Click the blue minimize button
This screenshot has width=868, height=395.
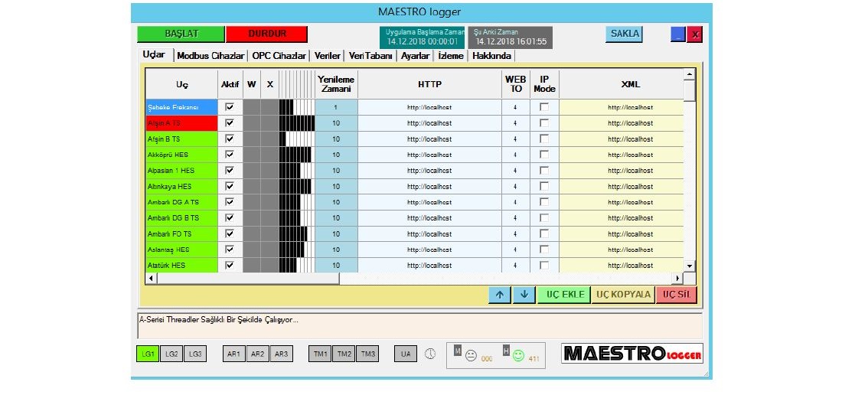pyautogui.click(x=678, y=34)
